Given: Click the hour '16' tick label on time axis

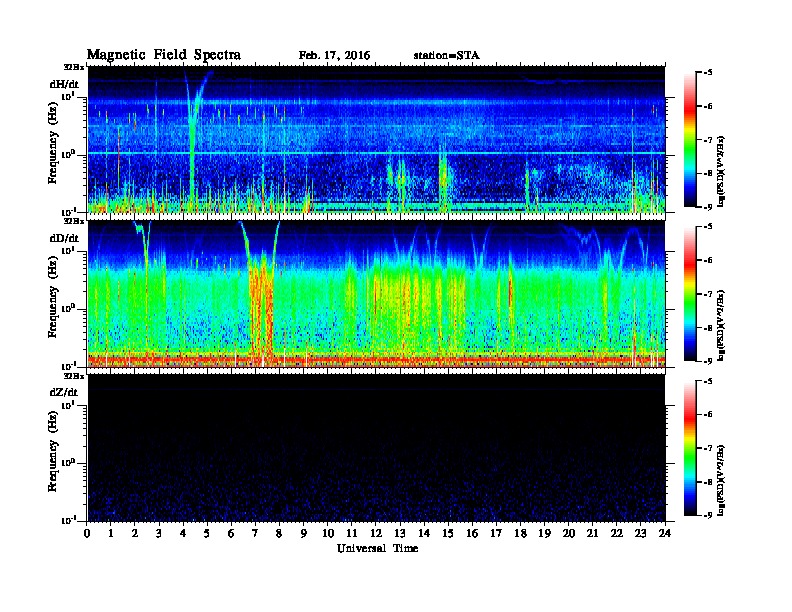Looking at the screenshot, I should pos(472,533).
